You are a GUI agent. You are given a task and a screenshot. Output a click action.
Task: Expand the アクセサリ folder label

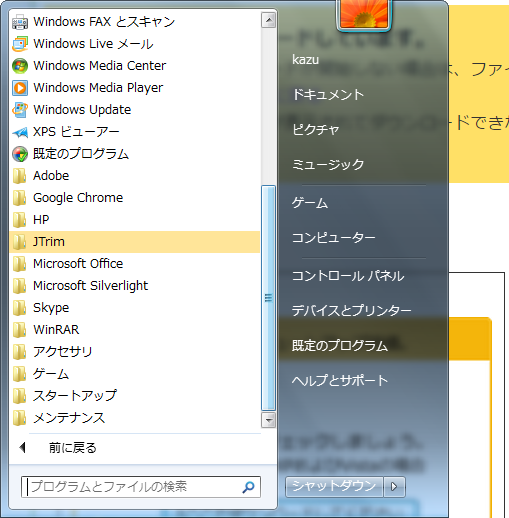coord(62,352)
